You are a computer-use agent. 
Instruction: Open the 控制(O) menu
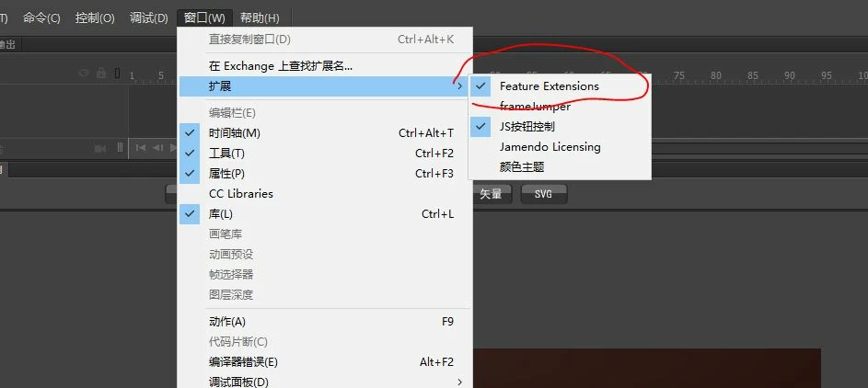pos(95,17)
